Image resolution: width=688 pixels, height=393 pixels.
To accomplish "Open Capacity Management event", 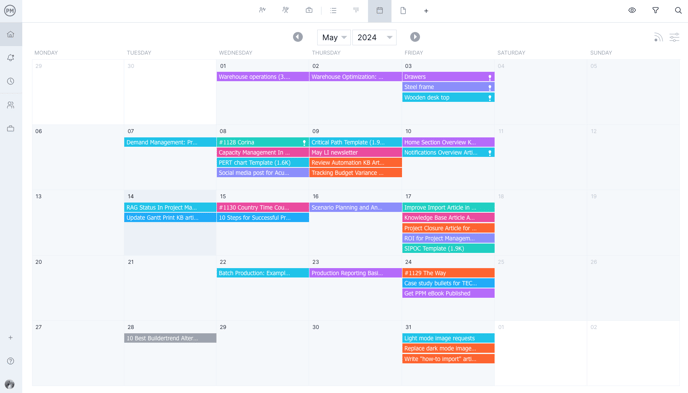I will click(263, 153).
